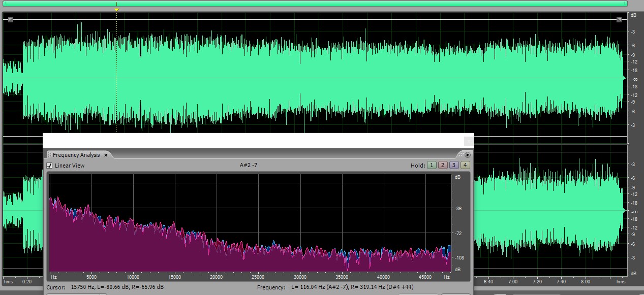644x295 pixels.
Task: Click Hold button 1
Action: [431, 165]
